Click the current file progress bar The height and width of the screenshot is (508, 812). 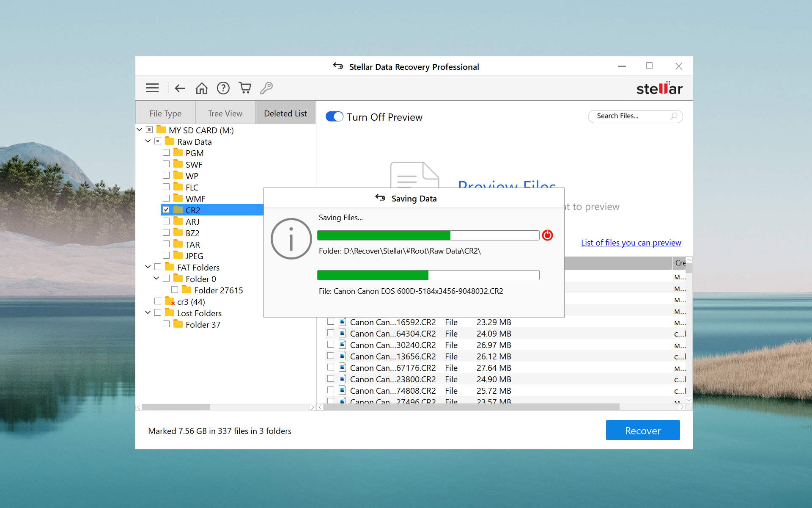click(428, 275)
